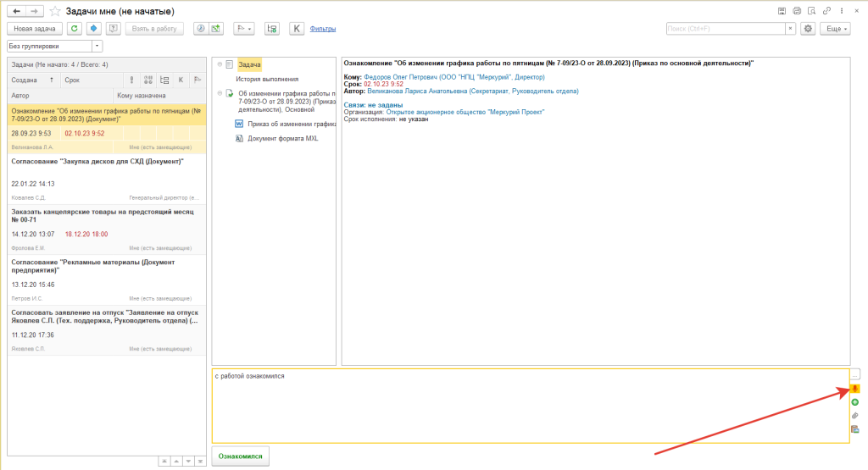This screenshot has width=868, height=470.
Task: Click the paperclip attach file icon
Action: point(855,416)
